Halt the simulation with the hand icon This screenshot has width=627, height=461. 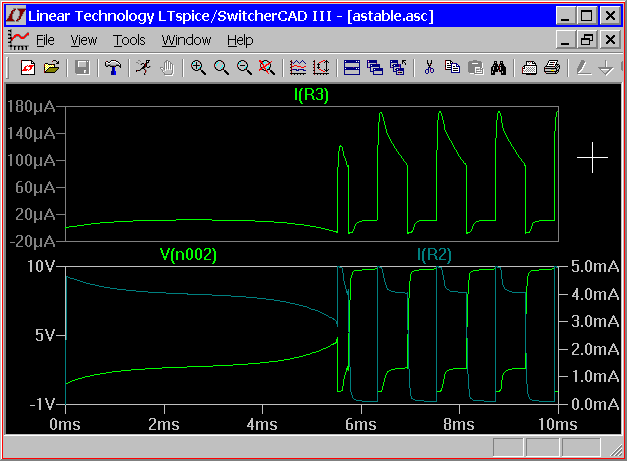coord(167,68)
